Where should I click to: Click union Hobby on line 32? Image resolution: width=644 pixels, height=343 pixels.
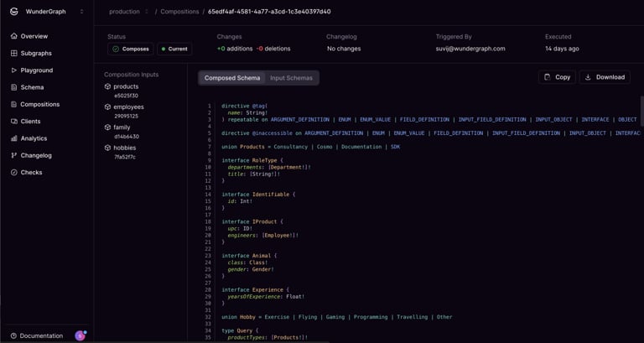click(x=337, y=317)
